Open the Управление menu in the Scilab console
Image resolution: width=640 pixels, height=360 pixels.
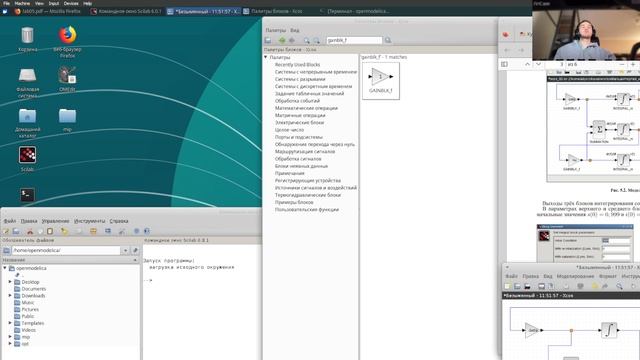click(56, 221)
